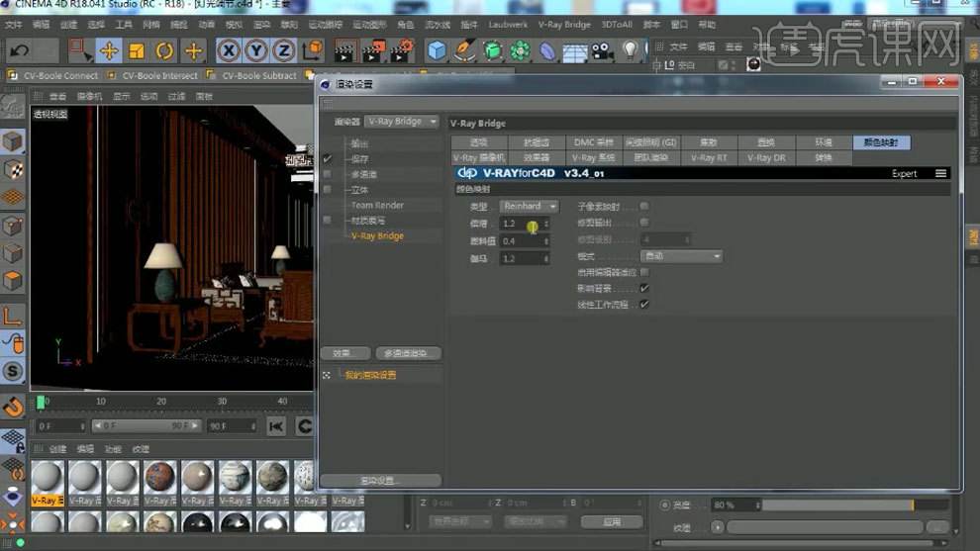The height and width of the screenshot is (551, 980).
Task: Click the 80% brightness slider bar
Action: 855,505
